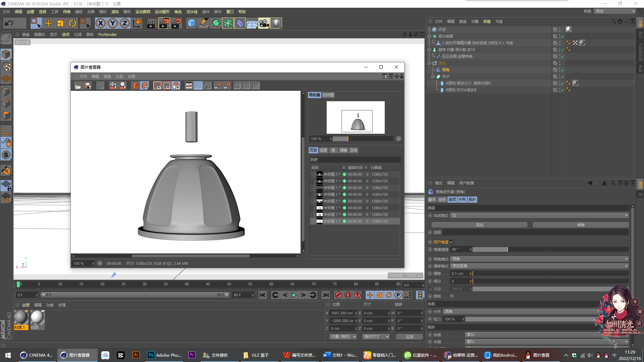The image size is (644, 362).
Task: Click the 角度阈值 slider bar
Action: (550, 249)
